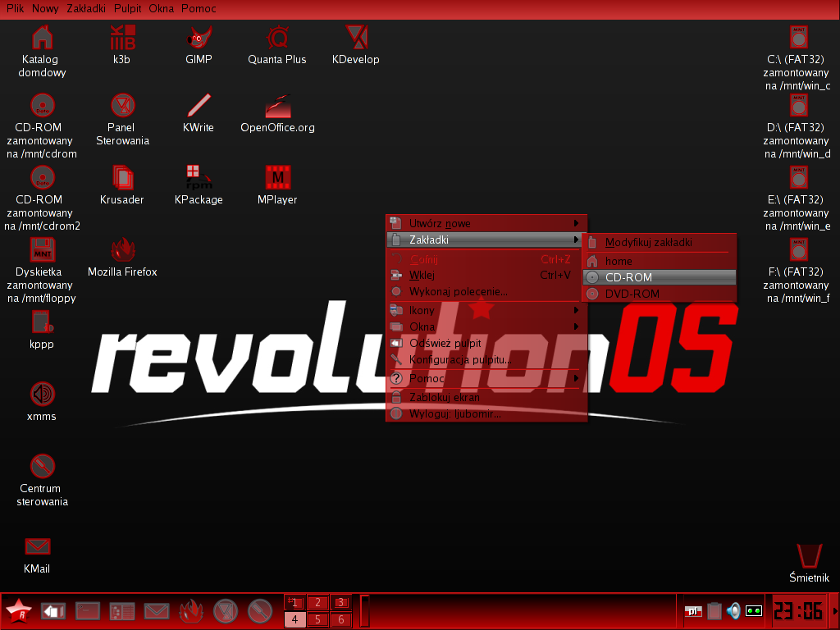Choose home bookmark in submenu
Screen dimensions: 840x630
(x=660, y=262)
